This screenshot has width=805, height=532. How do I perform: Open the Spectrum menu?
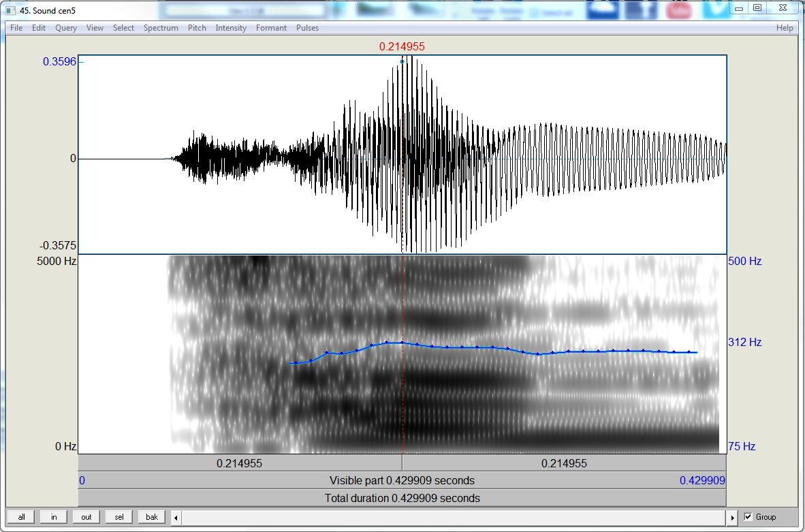point(161,28)
